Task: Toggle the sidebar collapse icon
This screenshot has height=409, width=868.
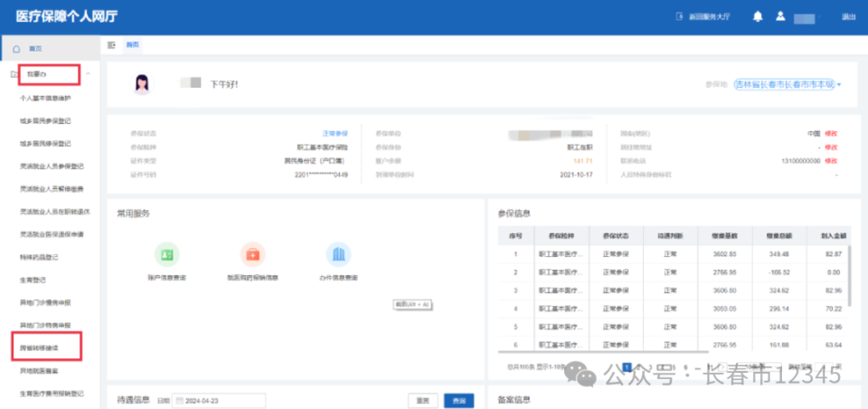Action: pyautogui.click(x=111, y=45)
